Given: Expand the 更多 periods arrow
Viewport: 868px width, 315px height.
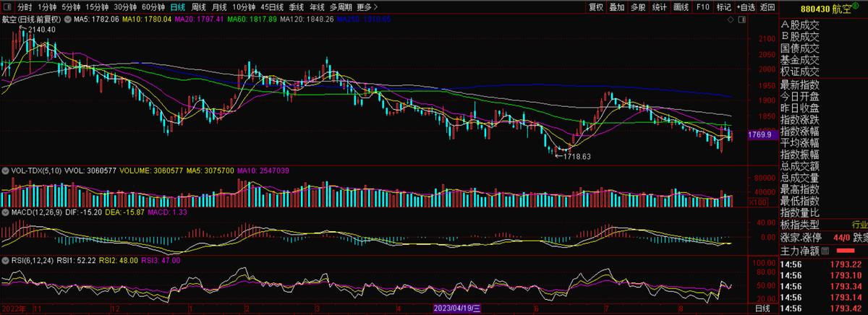Looking at the screenshot, I should point(374,7).
